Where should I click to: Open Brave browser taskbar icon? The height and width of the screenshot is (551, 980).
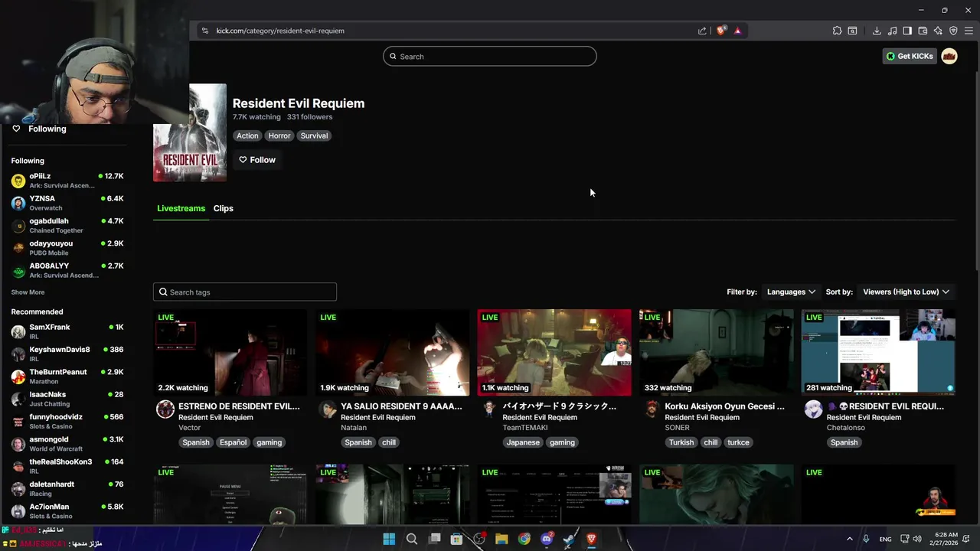(x=591, y=539)
